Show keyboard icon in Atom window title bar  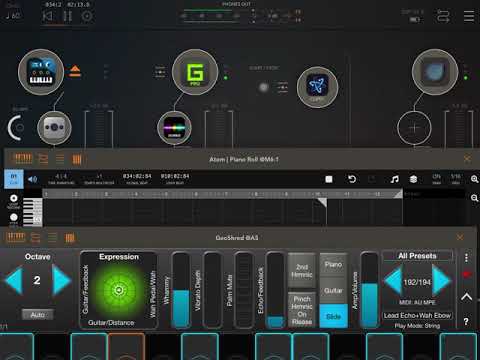point(23,159)
